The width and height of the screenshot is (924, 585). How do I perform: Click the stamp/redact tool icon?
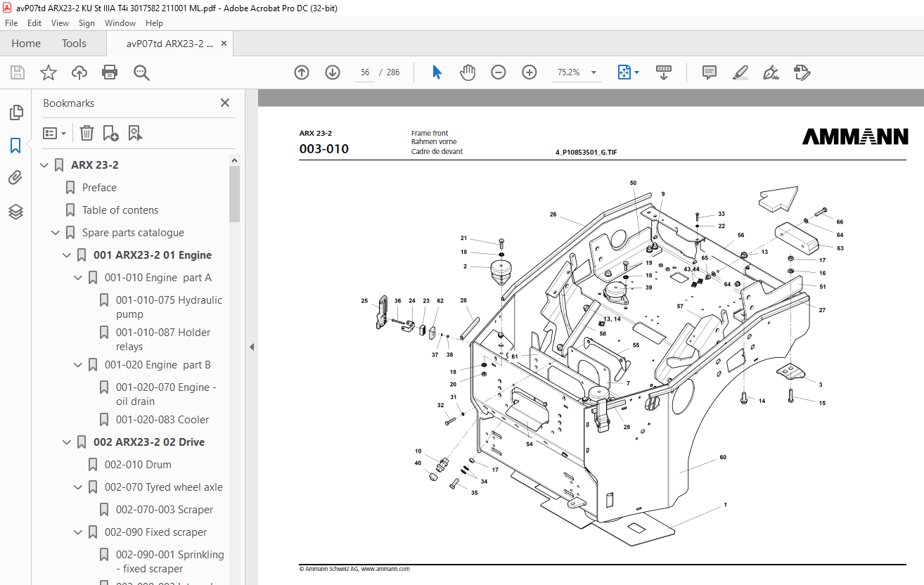802,72
